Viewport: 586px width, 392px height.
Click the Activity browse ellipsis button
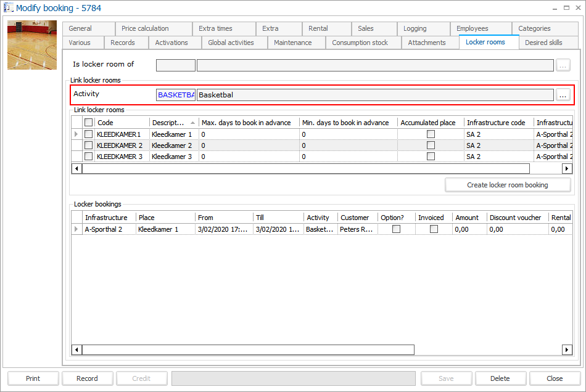coord(563,95)
